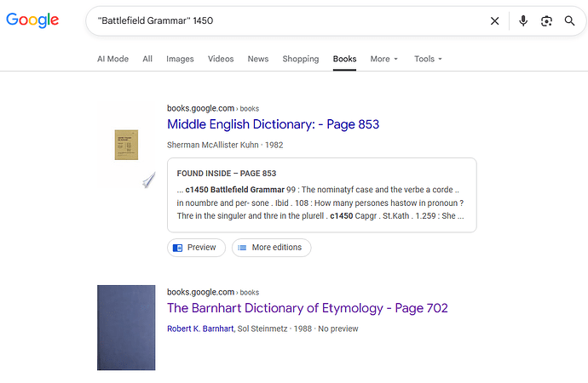Expand the More dropdown menu

pyautogui.click(x=384, y=59)
